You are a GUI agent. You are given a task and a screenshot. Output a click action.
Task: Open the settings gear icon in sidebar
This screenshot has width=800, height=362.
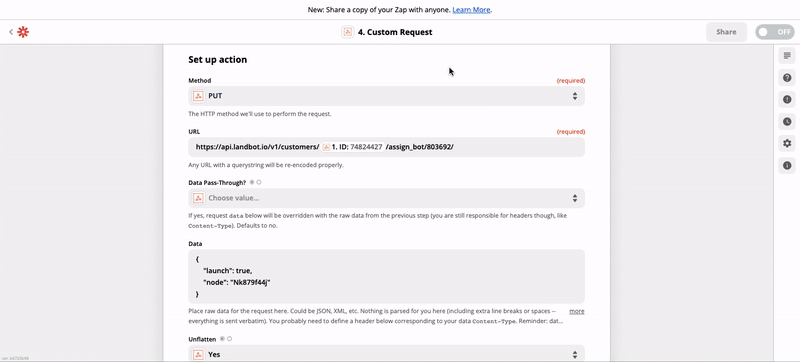[x=787, y=143]
